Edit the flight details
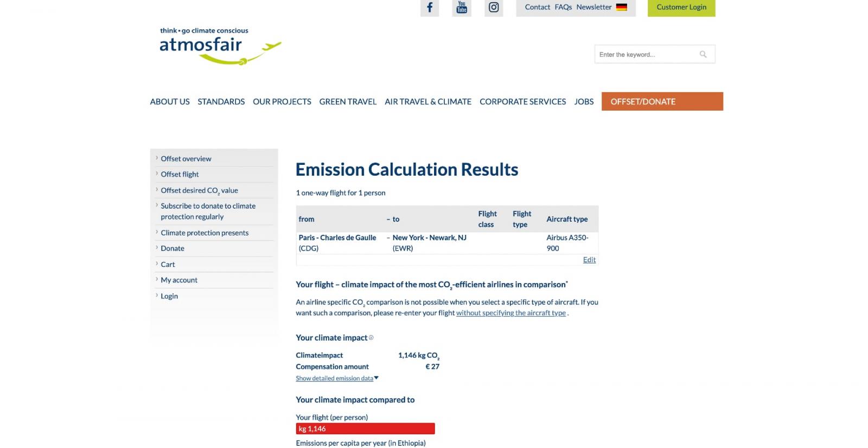Viewport: 868px width, 448px height. 589,260
